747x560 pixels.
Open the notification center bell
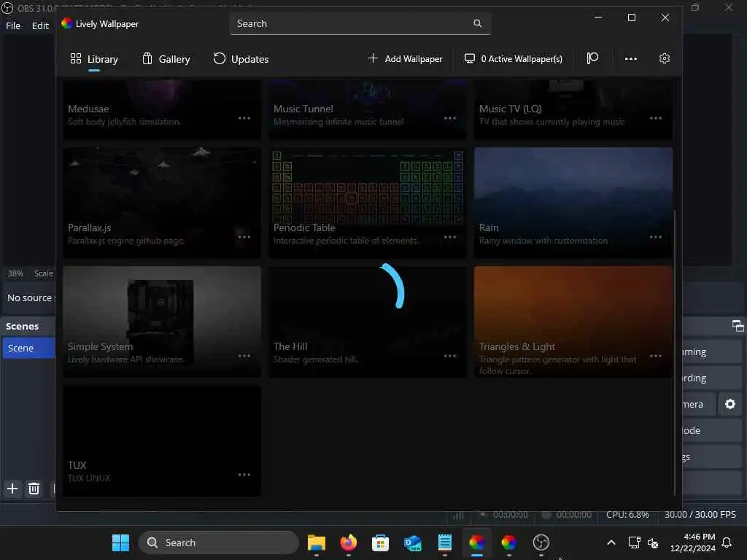[x=727, y=542]
